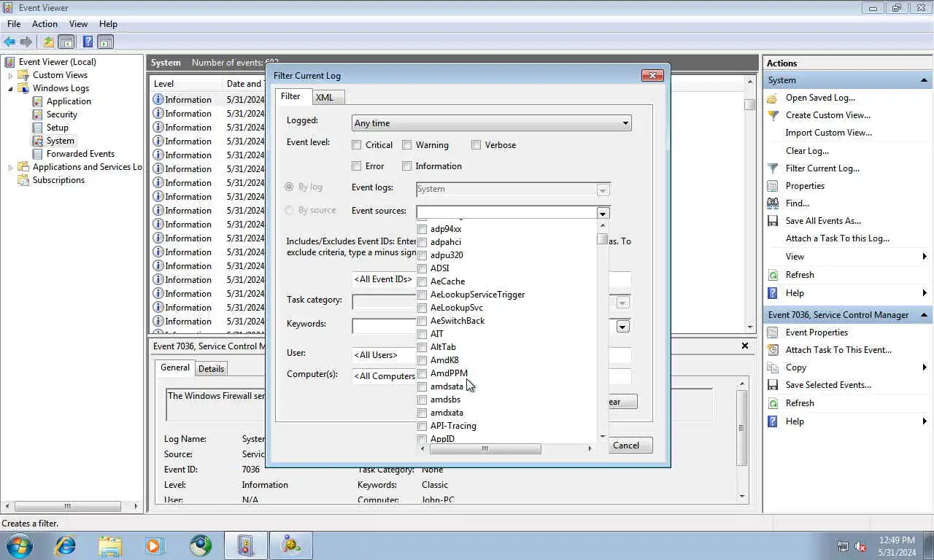934x560 pixels.
Task: Click the User input field
Action: pos(491,355)
